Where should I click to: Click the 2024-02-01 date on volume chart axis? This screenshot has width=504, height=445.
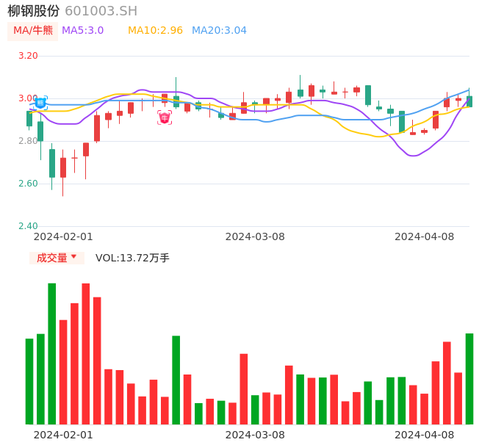pyautogui.click(x=63, y=435)
